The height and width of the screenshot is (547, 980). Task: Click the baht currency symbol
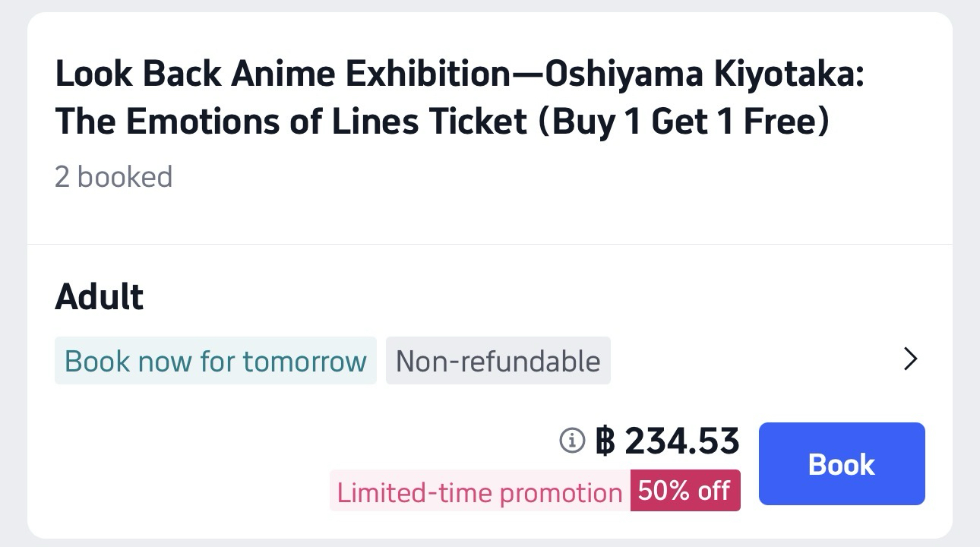click(x=605, y=441)
